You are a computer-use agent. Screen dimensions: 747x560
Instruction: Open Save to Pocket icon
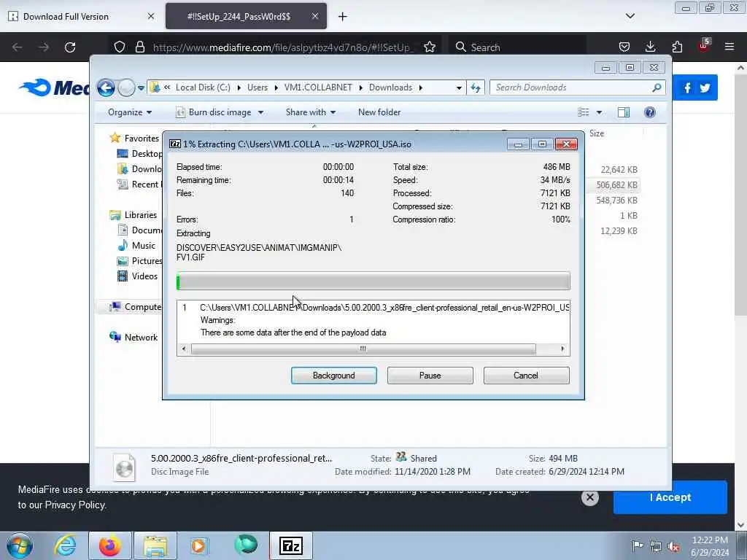click(x=624, y=47)
